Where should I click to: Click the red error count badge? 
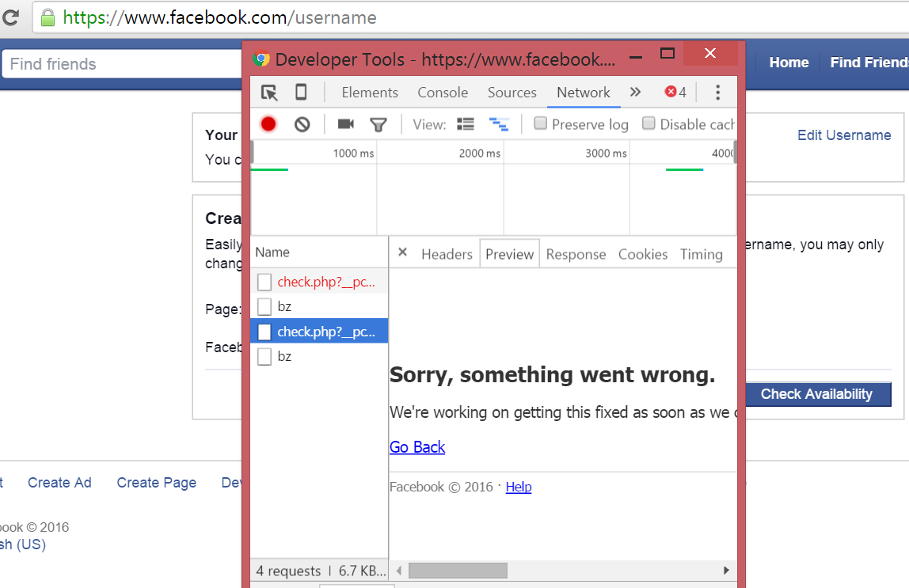point(675,92)
